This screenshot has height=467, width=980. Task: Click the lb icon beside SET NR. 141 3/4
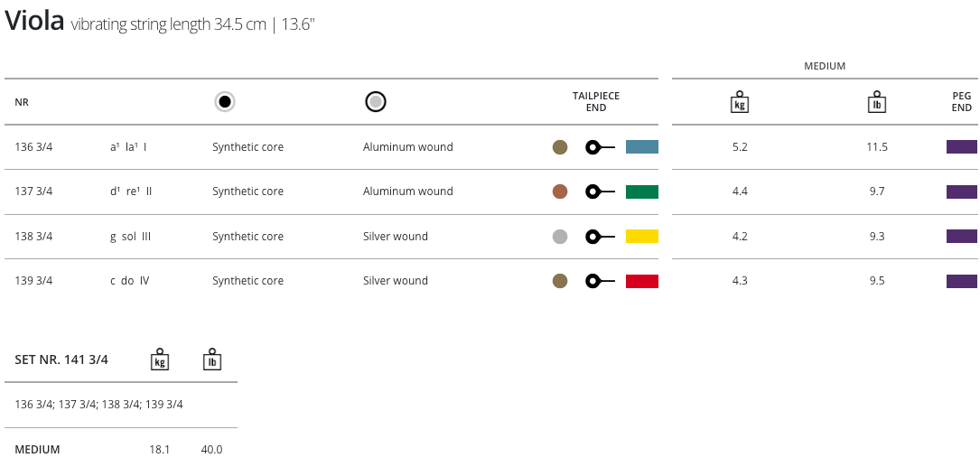pyautogui.click(x=212, y=360)
